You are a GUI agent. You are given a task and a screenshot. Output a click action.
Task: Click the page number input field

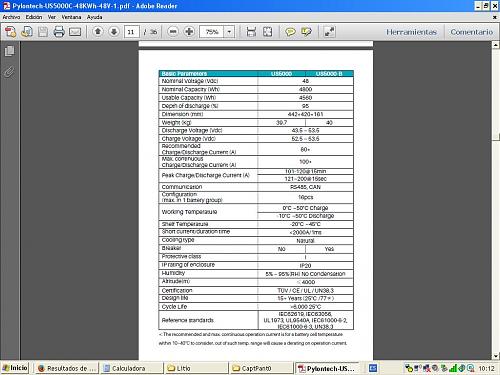[131, 32]
